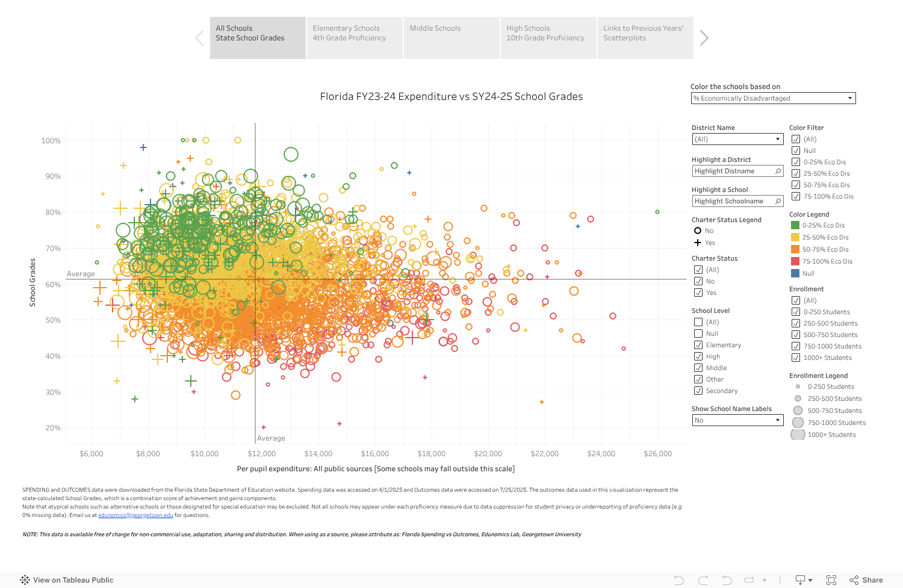This screenshot has height=588, width=903.
Task: Toggle the 0-25% Eco Dis color filter
Action: click(796, 162)
